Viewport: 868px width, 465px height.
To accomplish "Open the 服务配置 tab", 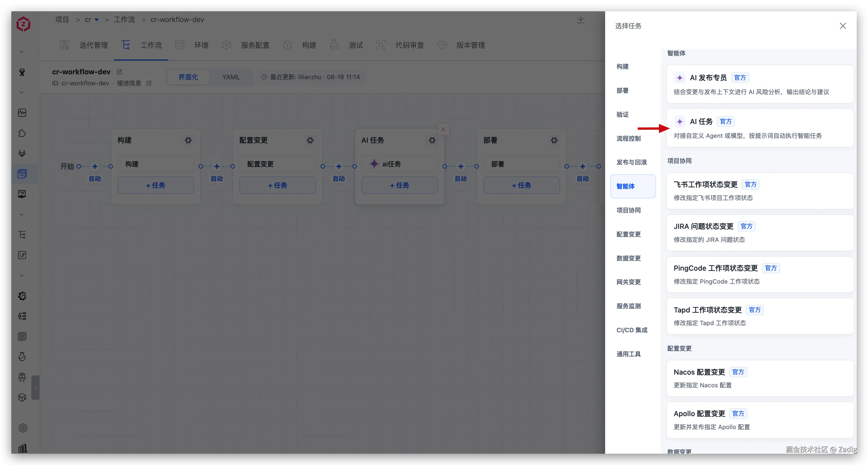I will (246, 45).
